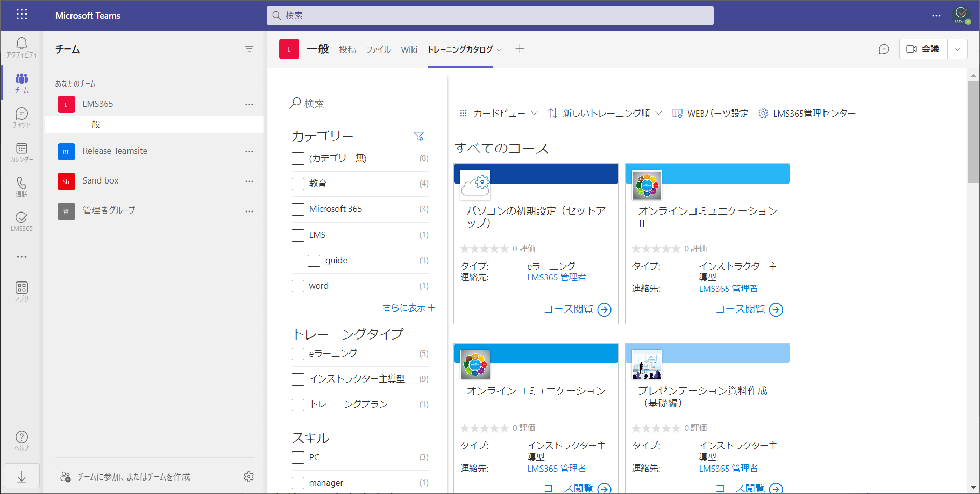Click vertical scrollbar down arrow
The width and height of the screenshot is (980, 494).
point(973,487)
